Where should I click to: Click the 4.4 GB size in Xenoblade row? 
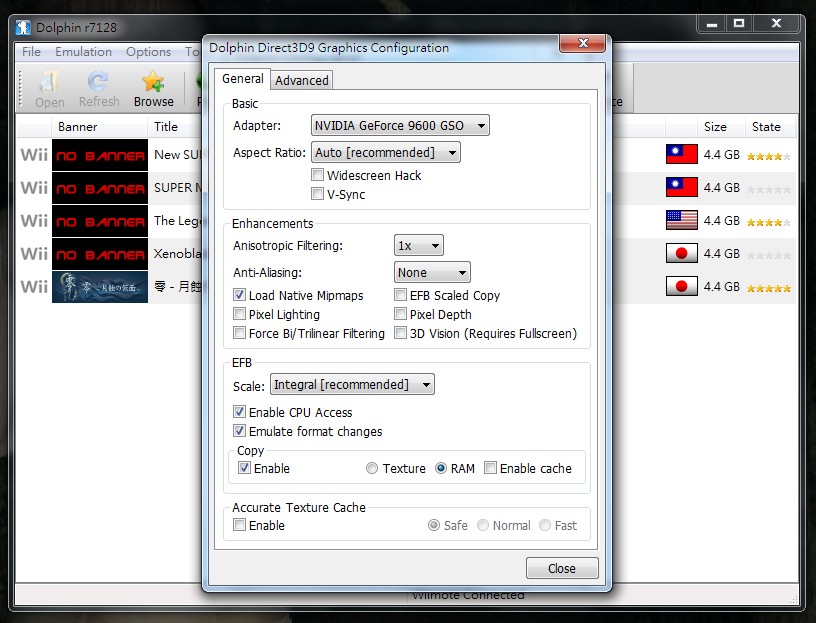click(x=721, y=253)
